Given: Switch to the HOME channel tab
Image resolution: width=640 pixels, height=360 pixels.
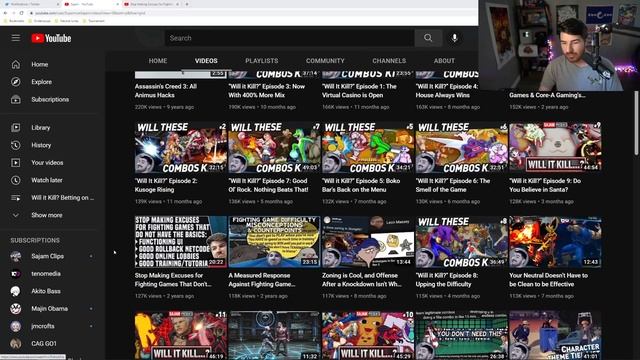Looking at the screenshot, I should point(158,61).
